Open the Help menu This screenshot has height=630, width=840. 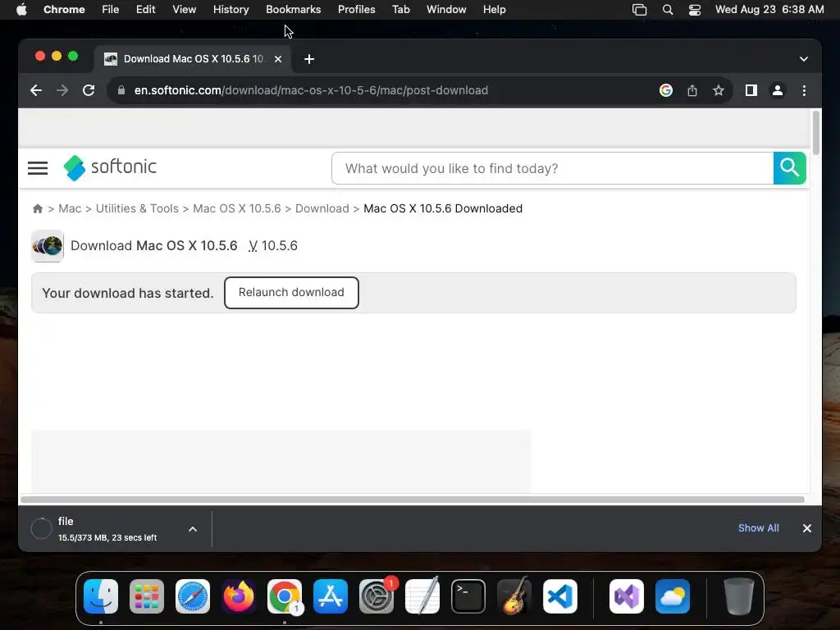tap(494, 10)
